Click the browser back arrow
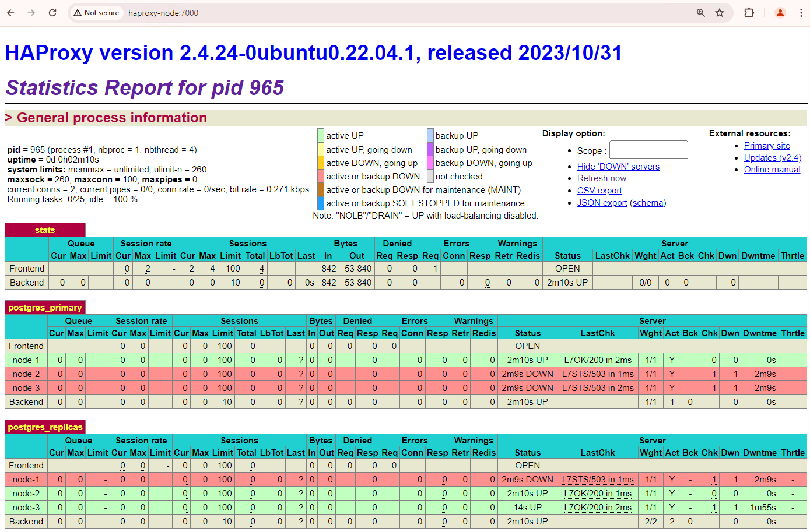810x532 pixels. click(10, 12)
